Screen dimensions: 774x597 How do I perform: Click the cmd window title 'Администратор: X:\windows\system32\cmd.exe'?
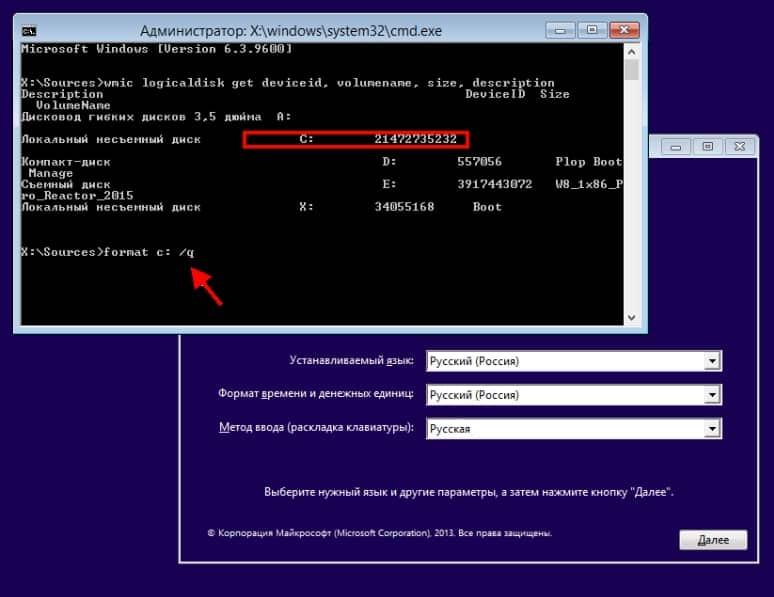[291, 31]
